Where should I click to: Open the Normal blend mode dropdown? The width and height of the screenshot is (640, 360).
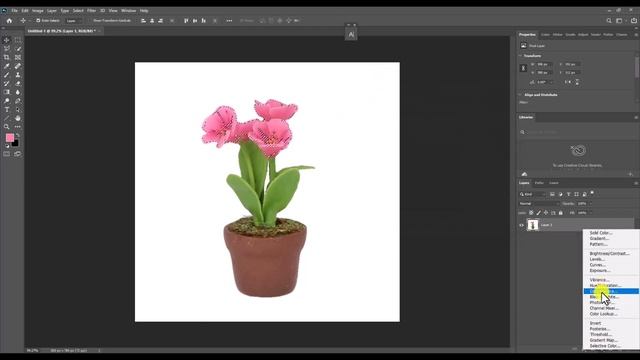539,203
